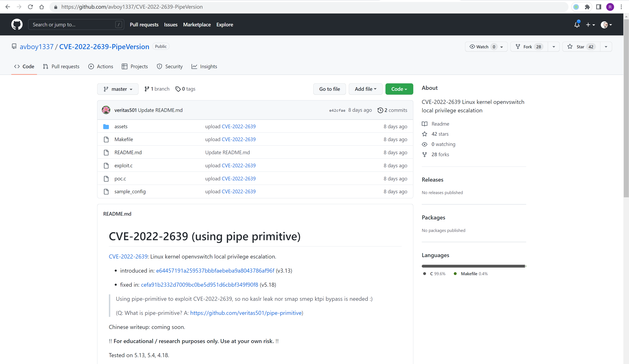Image resolution: width=629 pixels, height=364 pixels.
Task: Expand the Add file menu
Action: click(x=365, y=89)
